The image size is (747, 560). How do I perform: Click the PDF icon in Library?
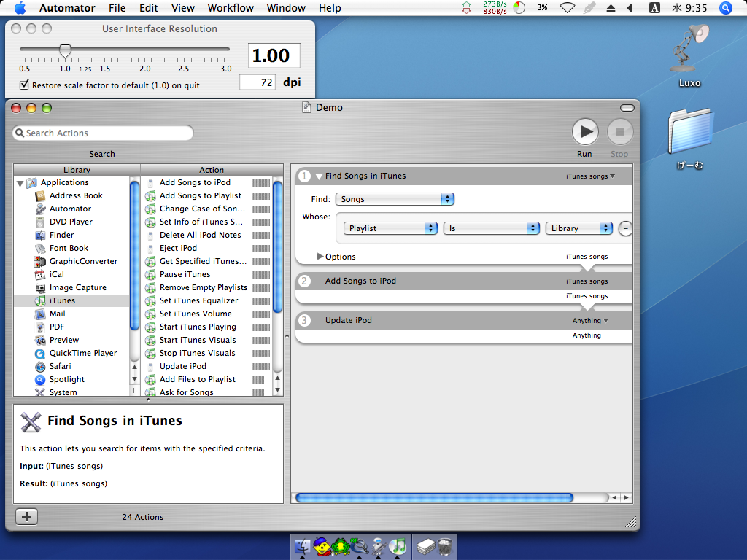[x=41, y=327]
